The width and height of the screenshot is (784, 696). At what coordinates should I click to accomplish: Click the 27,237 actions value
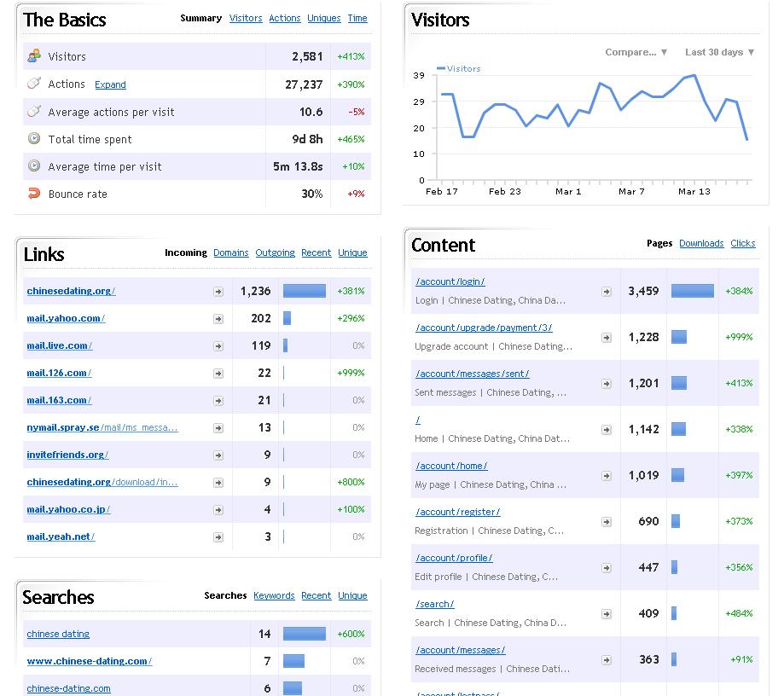pyautogui.click(x=304, y=84)
